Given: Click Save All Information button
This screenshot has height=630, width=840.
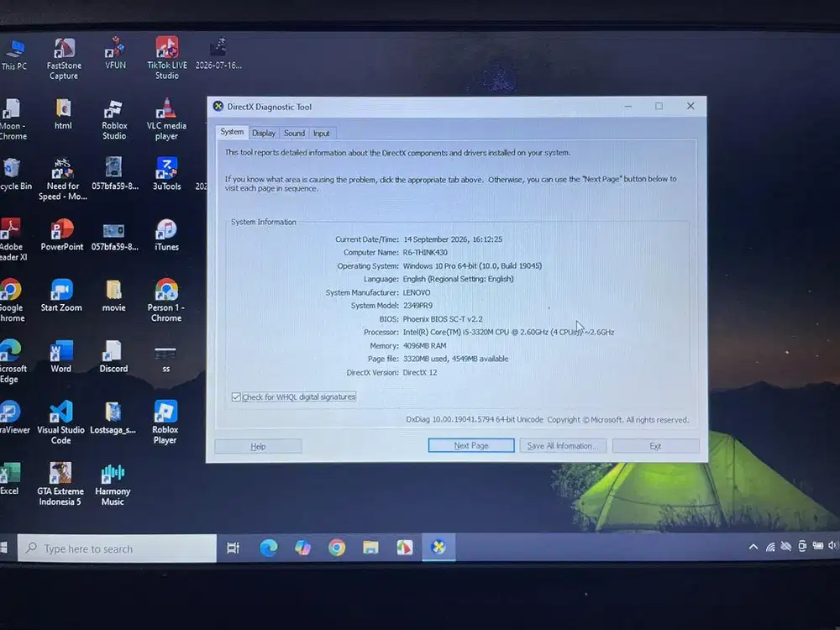Looking at the screenshot, I should [x=563, y=446].
